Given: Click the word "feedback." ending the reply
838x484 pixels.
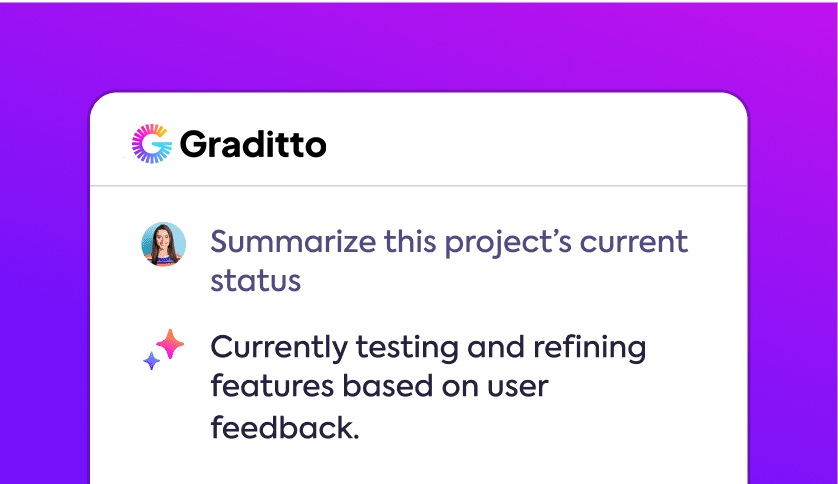Looking at the screenshot, I should pos(285,427).
